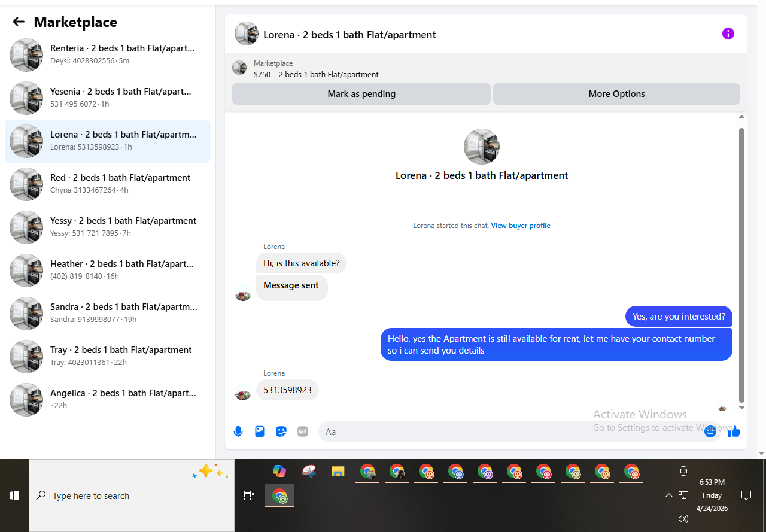This screenshot has width=766, height=532.
Task: Click Lorena's avatar beside Message sent
Action: pyautogui.click(x=243, y=293)
